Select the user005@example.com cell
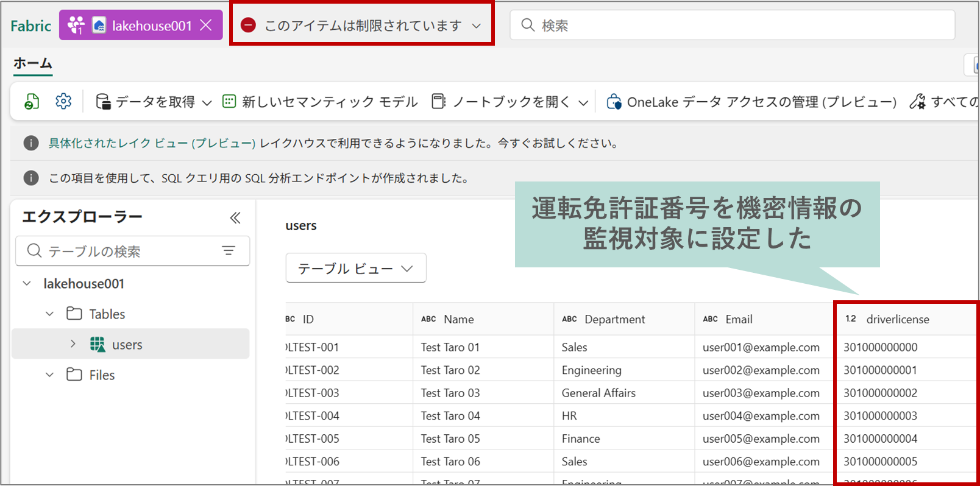 tap(764, 438)
